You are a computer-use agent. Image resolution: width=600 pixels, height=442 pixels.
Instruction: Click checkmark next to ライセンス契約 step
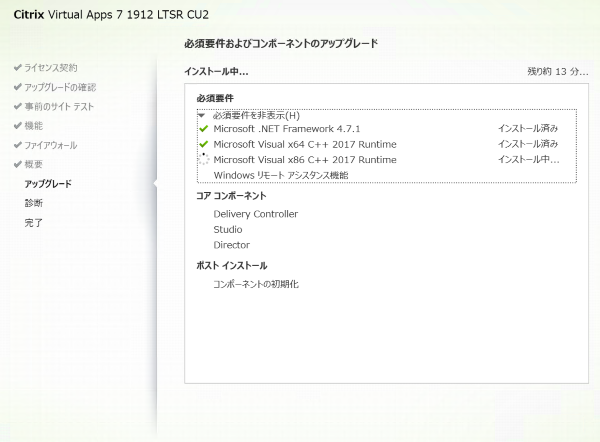[x=17, y=68]
